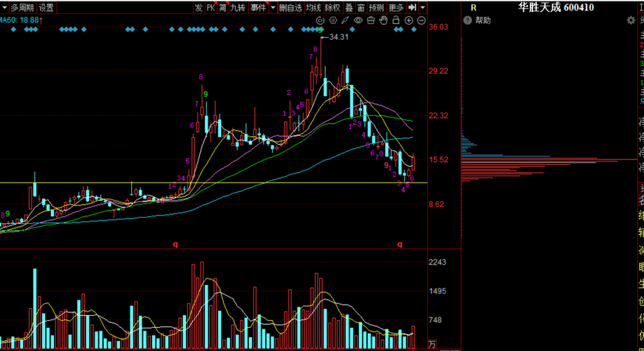Click the MA60: 18.88 indicator label

click(20, 20)
